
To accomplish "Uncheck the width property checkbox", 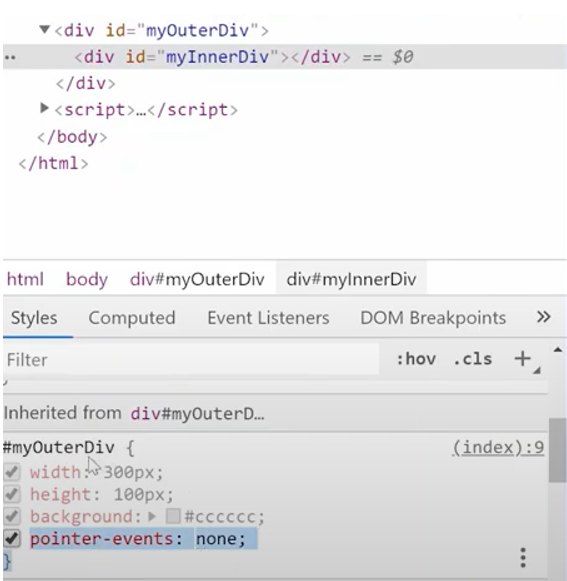I will point(12,472).
